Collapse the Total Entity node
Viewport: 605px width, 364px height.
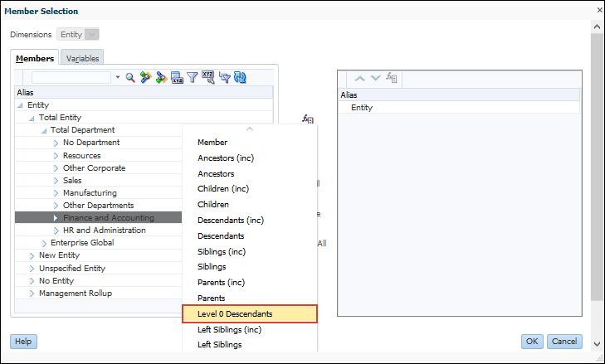coord(32,118)
